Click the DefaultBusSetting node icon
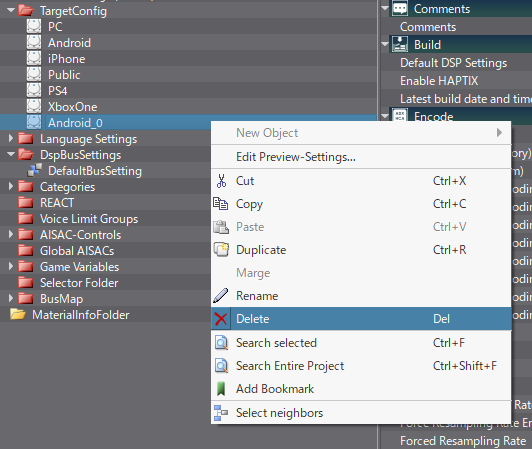This screenshot has width=532, height=449. (34, 170)
